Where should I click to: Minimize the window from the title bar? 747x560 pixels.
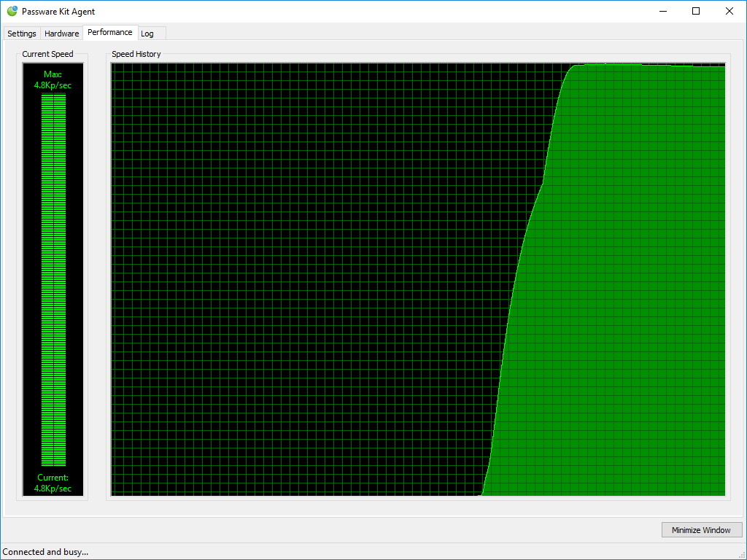(x=662, y=12)
